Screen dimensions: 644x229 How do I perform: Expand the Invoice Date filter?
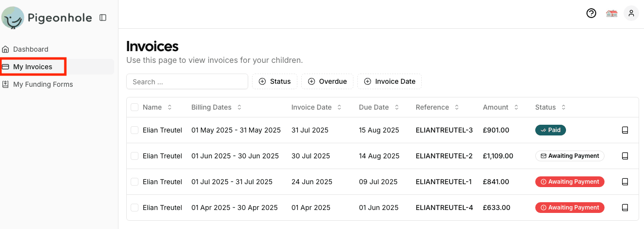coord(389,81)
